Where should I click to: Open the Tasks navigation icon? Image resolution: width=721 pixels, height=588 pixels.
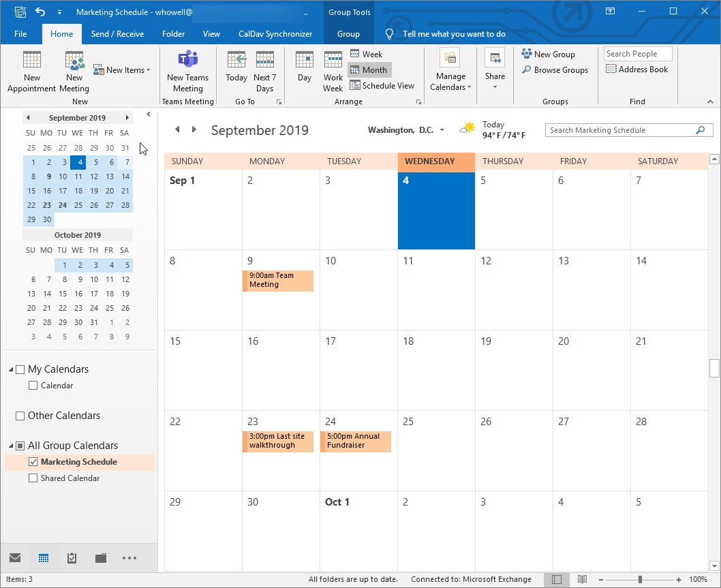coord(72,558)
